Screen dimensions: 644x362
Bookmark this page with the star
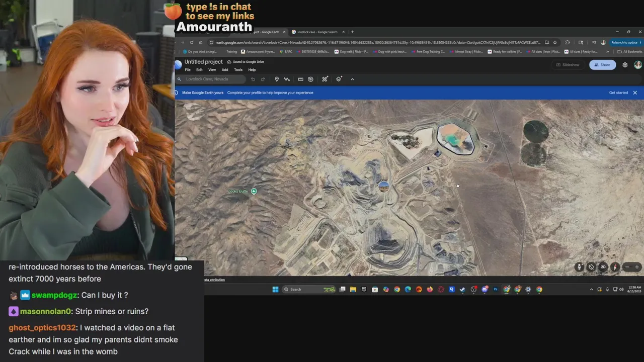pos(555,43)
